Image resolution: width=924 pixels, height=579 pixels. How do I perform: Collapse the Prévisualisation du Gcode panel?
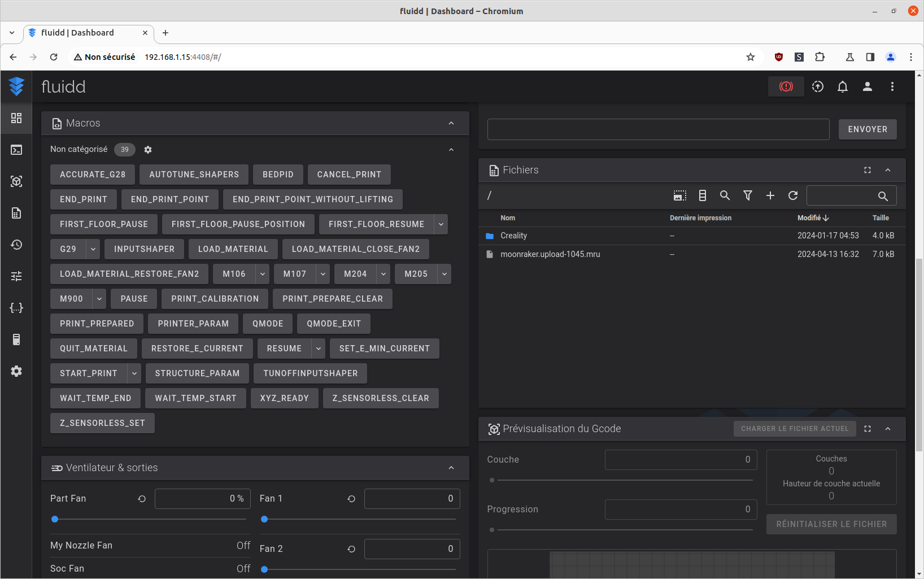click(x=888, y=429)
